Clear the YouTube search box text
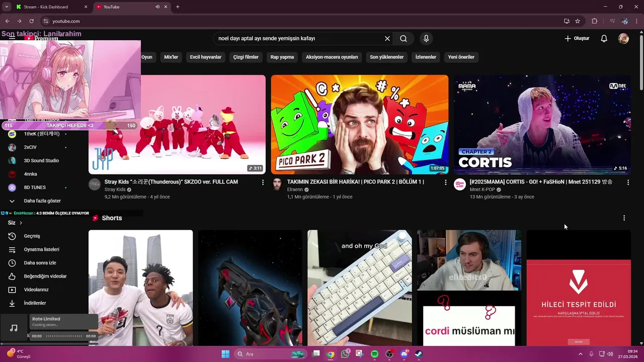Screen dimensions: 644x362 click(x=387, y=38)
